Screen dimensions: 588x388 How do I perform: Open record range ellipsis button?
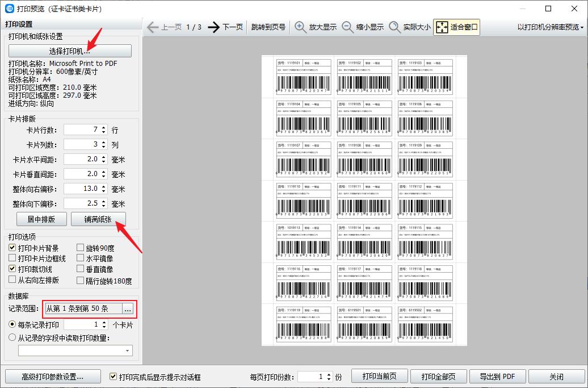tap(128, 309)
